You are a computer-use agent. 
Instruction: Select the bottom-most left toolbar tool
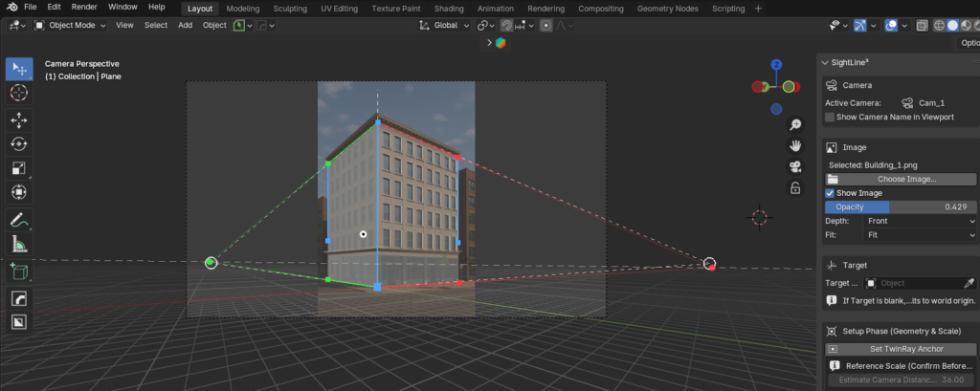pos(19,322)
